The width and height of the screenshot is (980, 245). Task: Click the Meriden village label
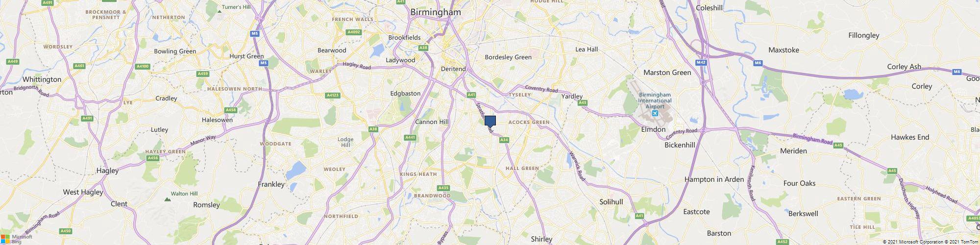tap(793, 151)
